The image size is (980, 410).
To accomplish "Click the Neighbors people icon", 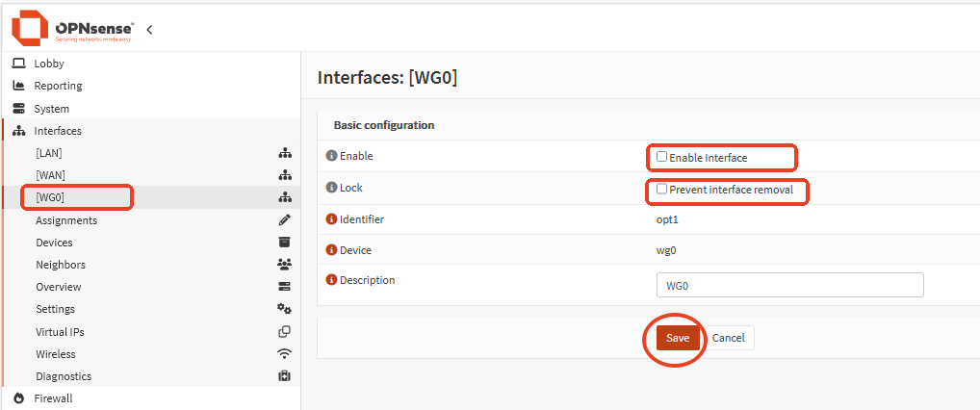I will pos(284,265).
